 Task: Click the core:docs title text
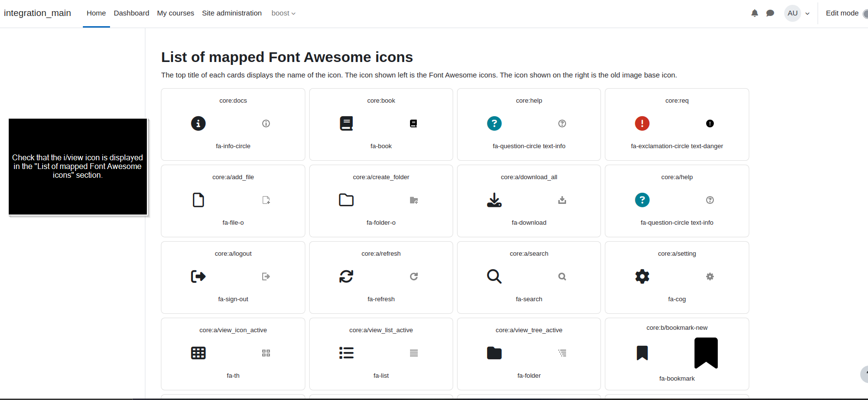[233, 101]
